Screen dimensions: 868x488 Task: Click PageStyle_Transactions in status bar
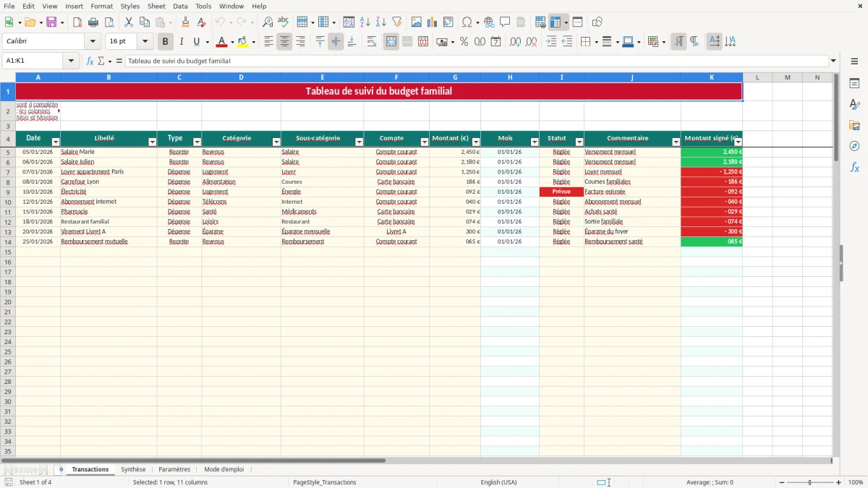point(325,482)
